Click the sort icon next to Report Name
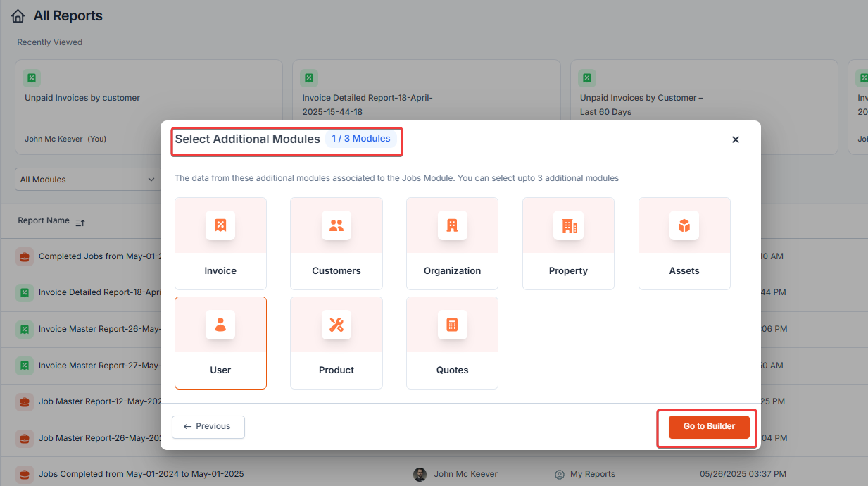 [x=80, y=222]
